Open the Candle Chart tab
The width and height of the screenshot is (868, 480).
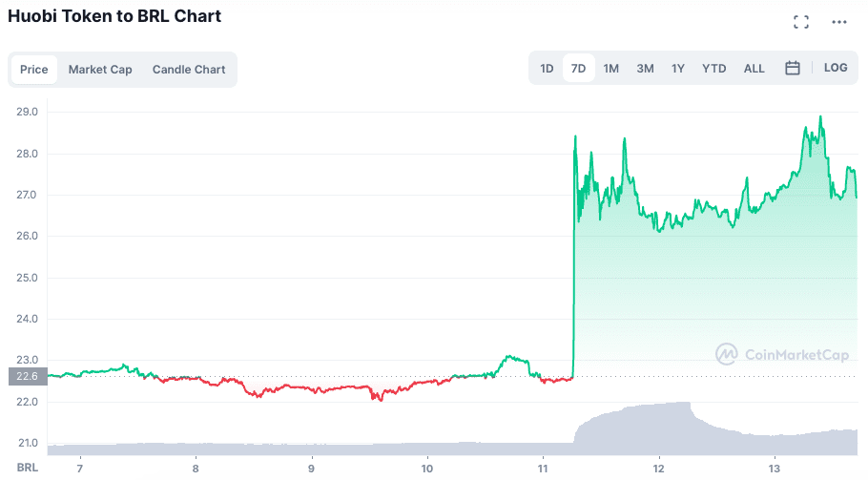(x=189, y=70)
